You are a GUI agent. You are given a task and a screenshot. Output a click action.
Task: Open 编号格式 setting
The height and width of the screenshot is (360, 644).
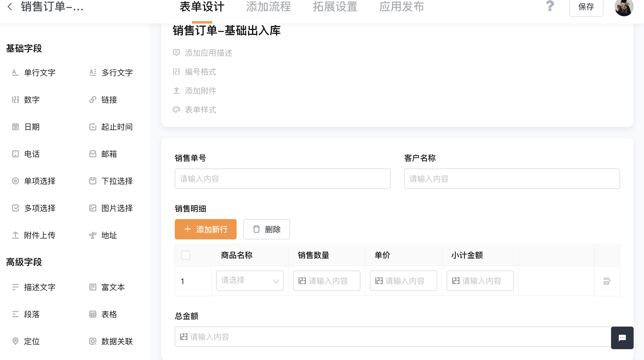click(x=200, y=72)
